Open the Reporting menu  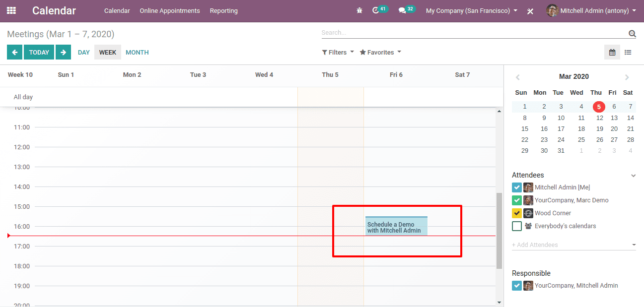pyautogui.click(x=223, y=10)
